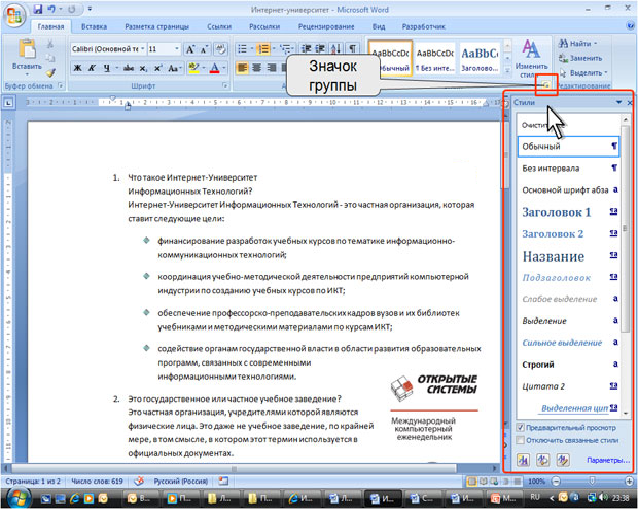Cut selection with the scissors icon
The width and height of the screenshot is (640, 512).
coord(50,43)
